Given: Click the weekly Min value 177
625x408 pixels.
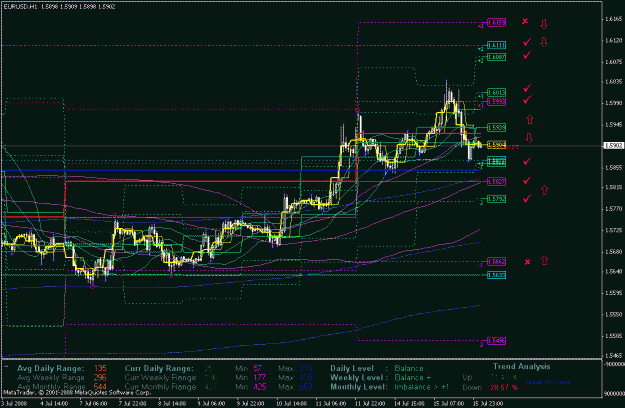Looking at the screenshot, I should [x=259, y=378].
